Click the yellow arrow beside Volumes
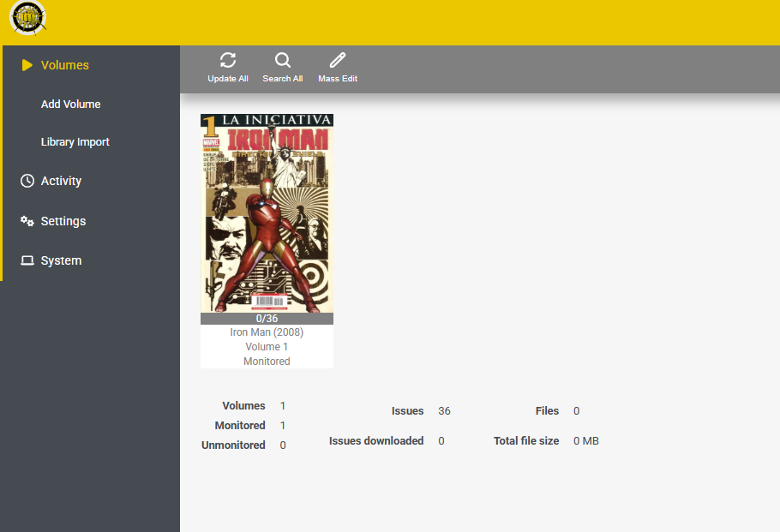This screenshot has height=532, width=780. (27, 65)
